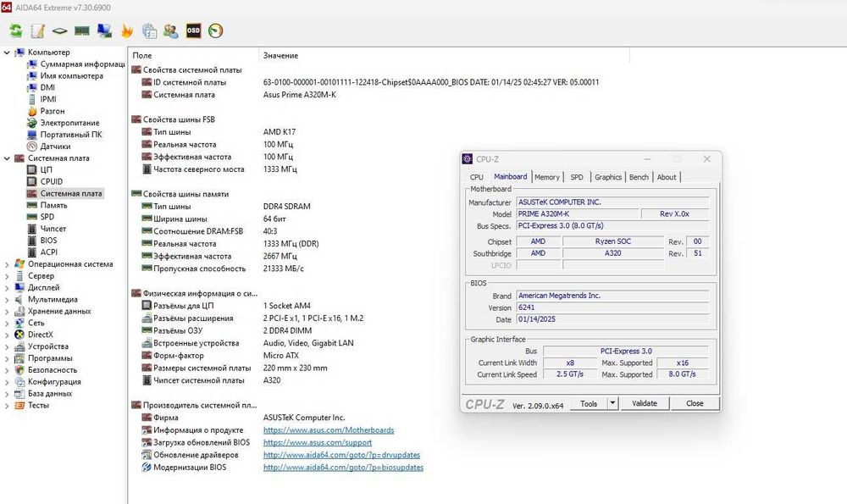Click the report clipboard toolbar icon
This screenshot has height=504, width=847.
(149, 30)
